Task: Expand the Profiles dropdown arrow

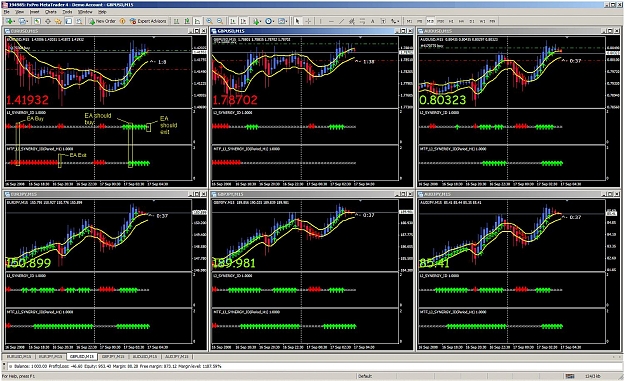Action: point(27,21)
